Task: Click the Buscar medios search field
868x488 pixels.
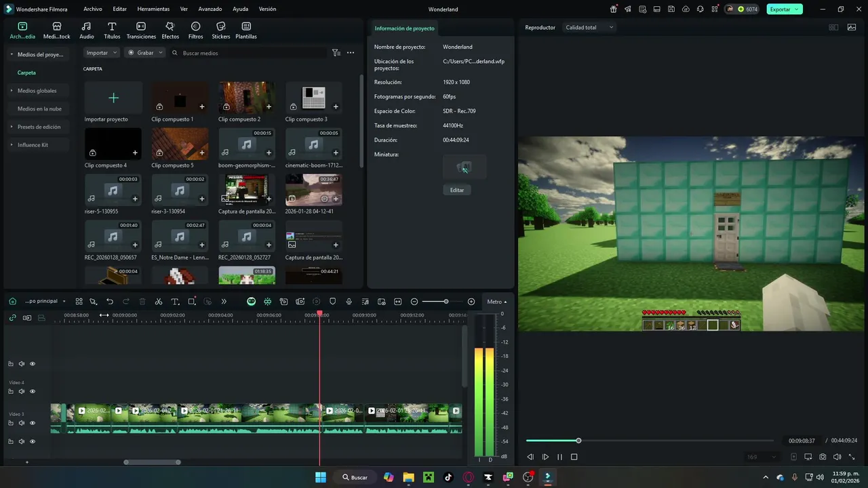Action: coord(248,52)
